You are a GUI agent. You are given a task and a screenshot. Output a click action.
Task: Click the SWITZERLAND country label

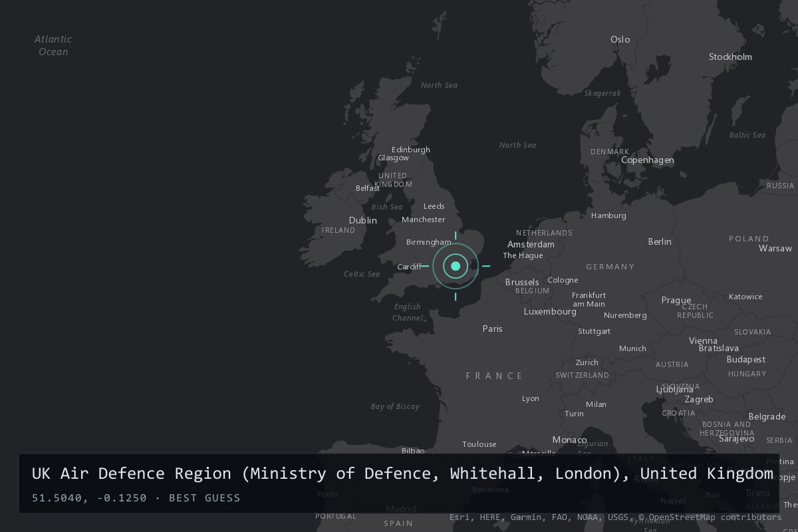[583, 375]
